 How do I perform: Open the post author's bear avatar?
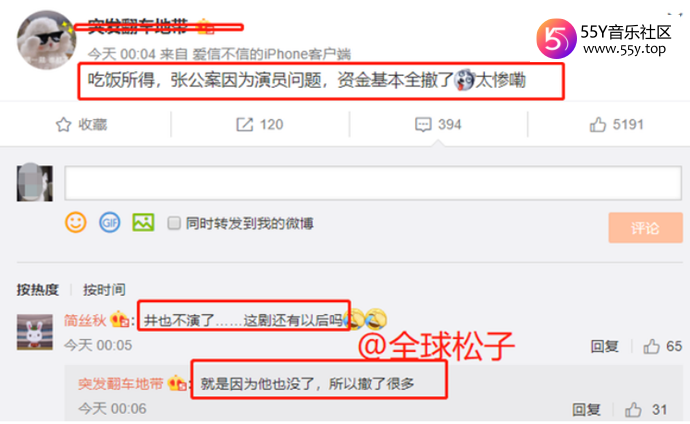(46, 40)
